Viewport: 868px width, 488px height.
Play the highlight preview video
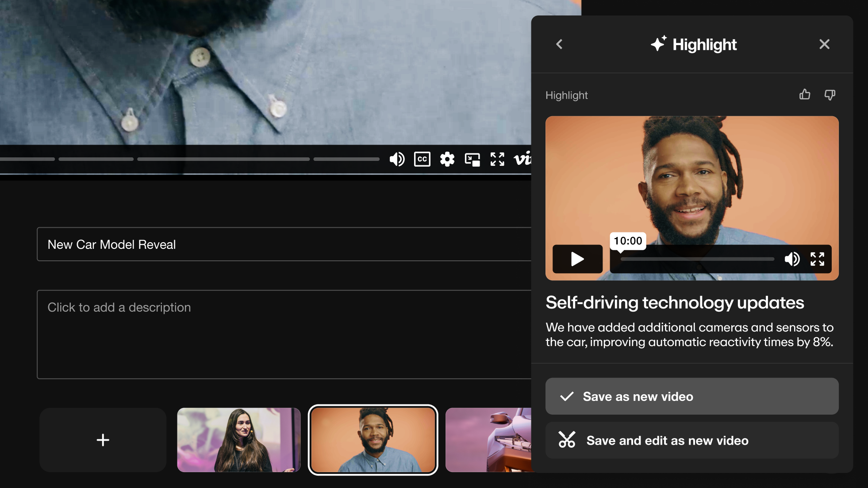coord(577,259)
